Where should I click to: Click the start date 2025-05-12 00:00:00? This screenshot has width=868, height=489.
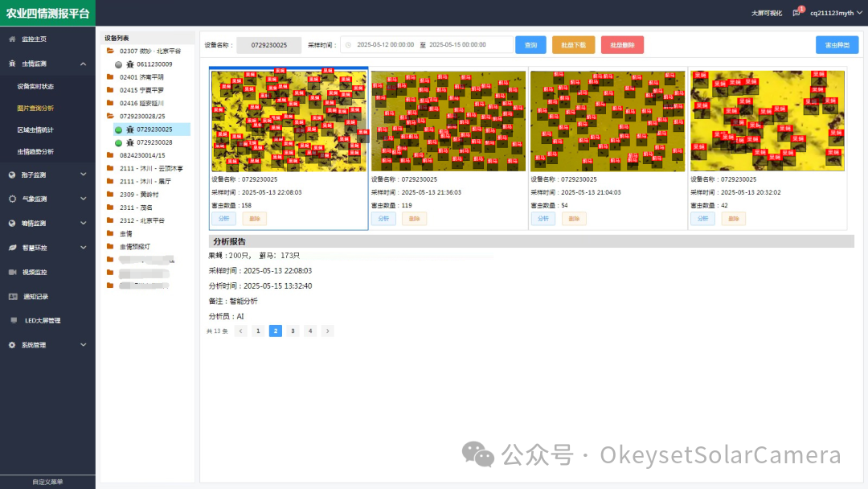point(385,45)
